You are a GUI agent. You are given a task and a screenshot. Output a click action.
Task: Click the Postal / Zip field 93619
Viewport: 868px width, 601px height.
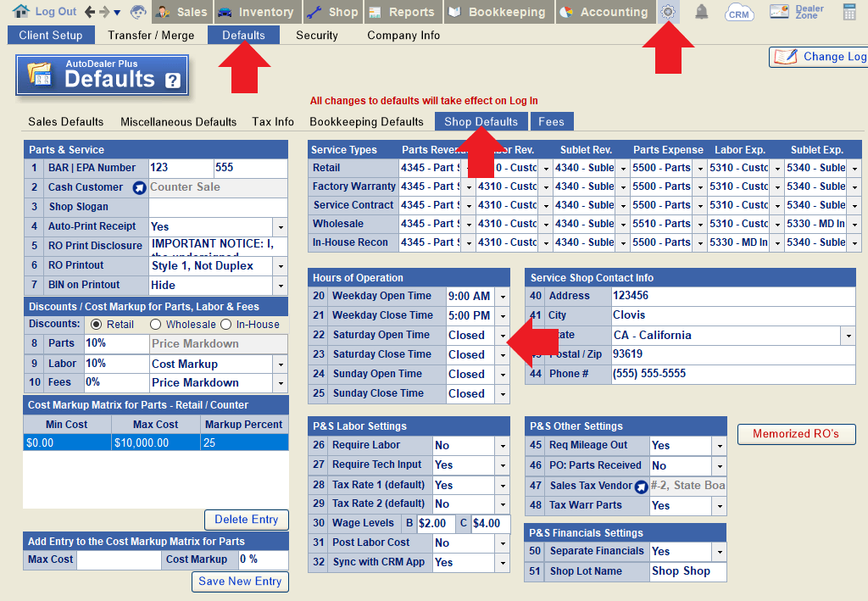click(x=733, y=354)
